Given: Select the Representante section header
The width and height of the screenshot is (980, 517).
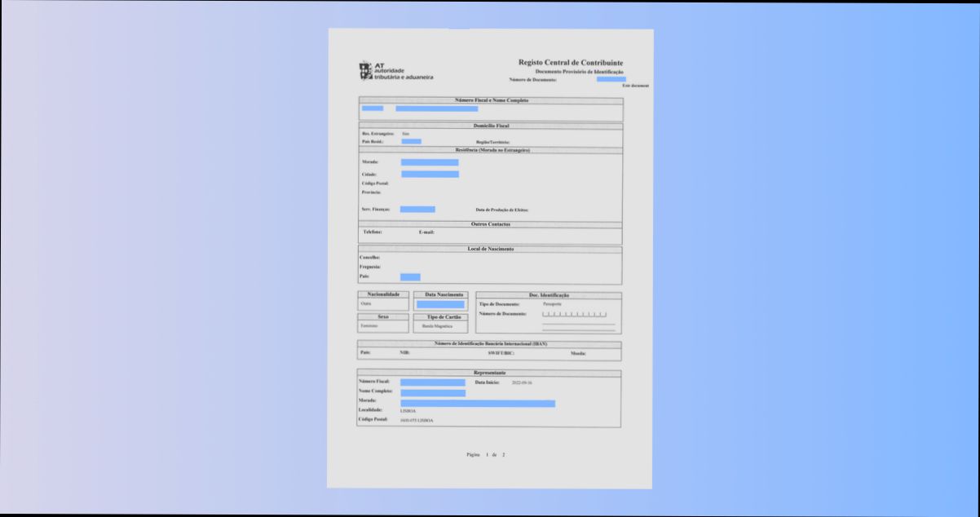Looking at the screenshot, I should (x=489, y=371).
